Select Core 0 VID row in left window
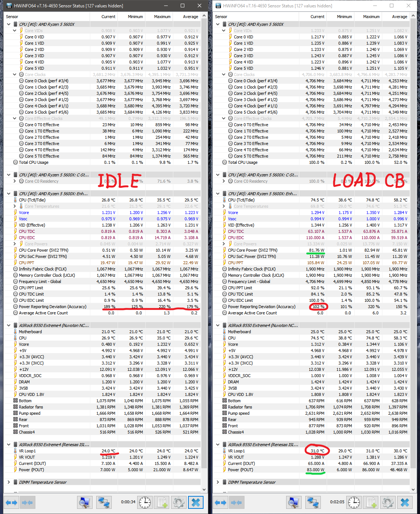Screen dimensions: 420x514 [x=103, y=37]
